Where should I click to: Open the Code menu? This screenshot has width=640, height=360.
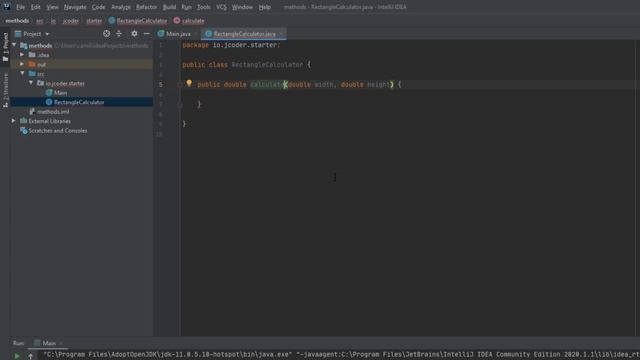(98, 7)
